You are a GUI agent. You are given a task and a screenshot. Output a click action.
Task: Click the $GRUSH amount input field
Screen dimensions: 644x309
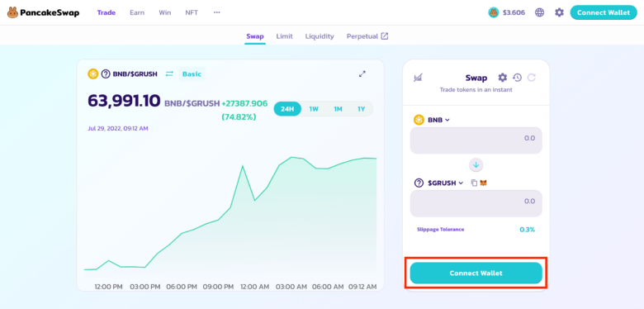(x=476, y=203)
